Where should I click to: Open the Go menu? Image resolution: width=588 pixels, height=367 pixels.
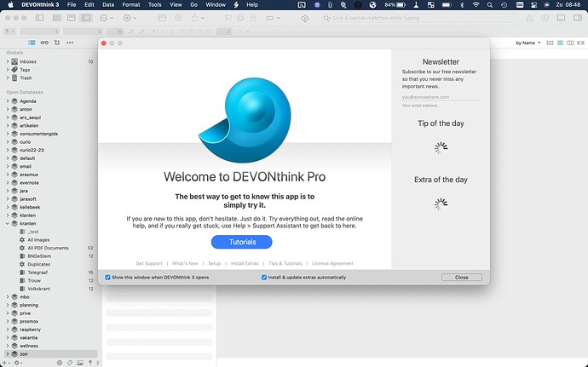194,5
